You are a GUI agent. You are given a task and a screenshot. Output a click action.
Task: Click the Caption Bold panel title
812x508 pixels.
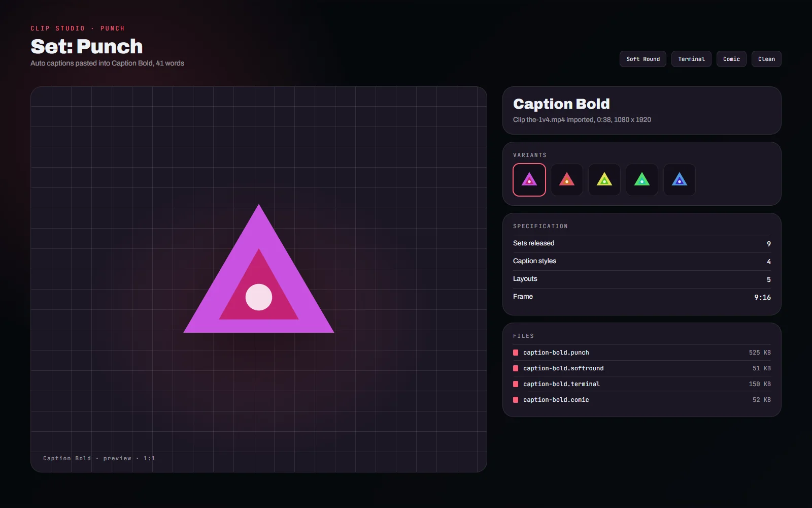pyautogui.click(x=561, y=104)
